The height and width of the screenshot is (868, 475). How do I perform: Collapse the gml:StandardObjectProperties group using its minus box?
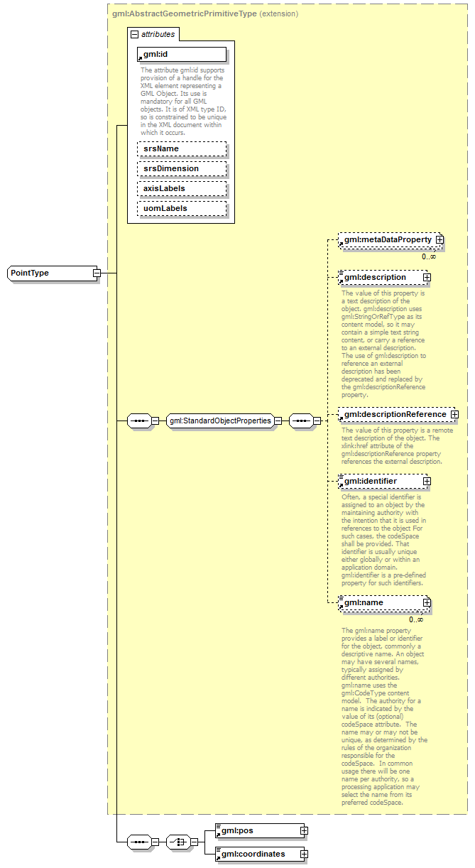tap(278, 421)
